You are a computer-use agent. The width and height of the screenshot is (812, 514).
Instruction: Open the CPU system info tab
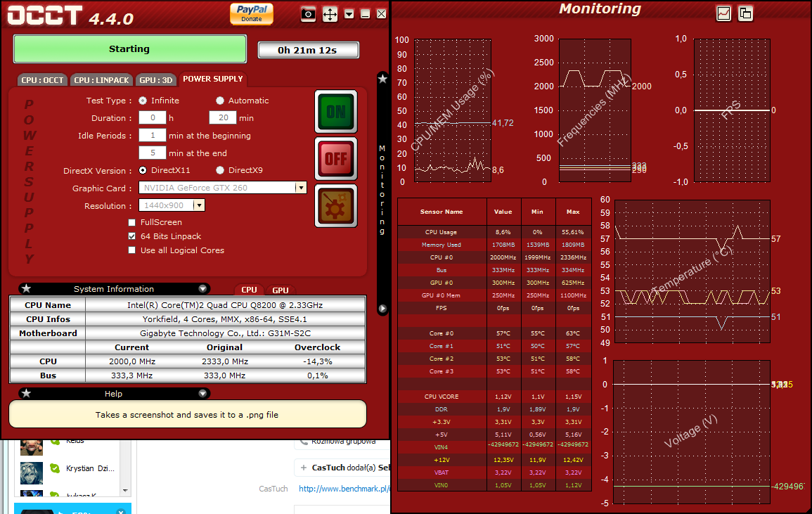click(x=249, y=290)
